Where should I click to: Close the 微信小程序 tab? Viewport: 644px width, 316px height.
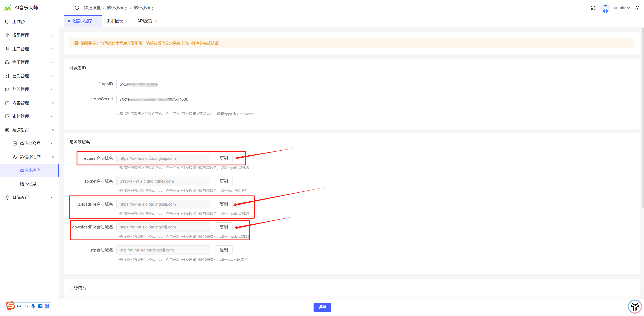(x=96, y=21)
